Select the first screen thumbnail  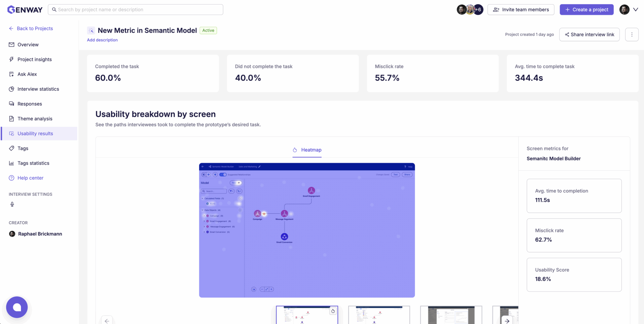(307, 315)
